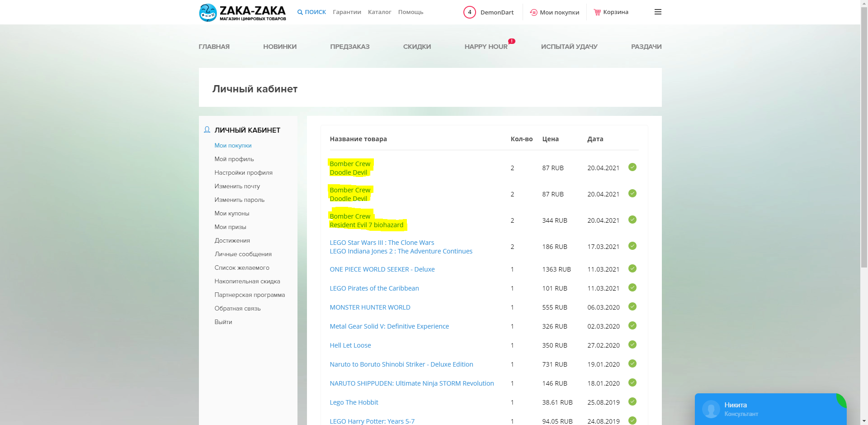Open the СКИДКИ tab
Screen dimensions: 868x425
[x=417, y=47]
